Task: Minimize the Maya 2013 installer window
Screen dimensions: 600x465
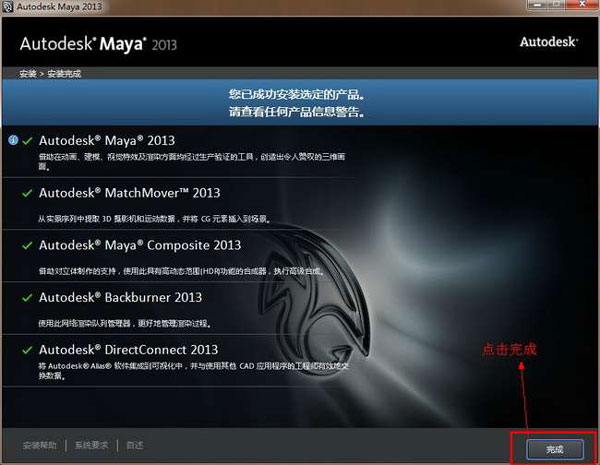Action: [x=537, y=5]
